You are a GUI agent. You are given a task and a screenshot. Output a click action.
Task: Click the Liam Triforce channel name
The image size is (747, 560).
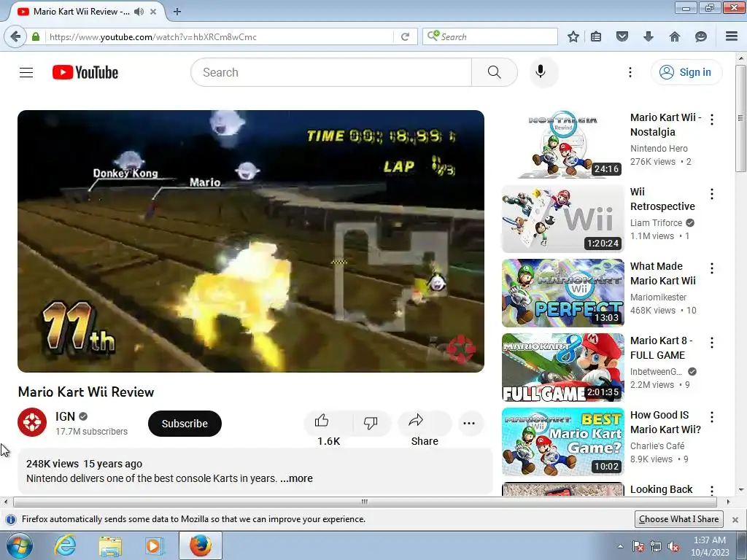(x=656, y=222)
